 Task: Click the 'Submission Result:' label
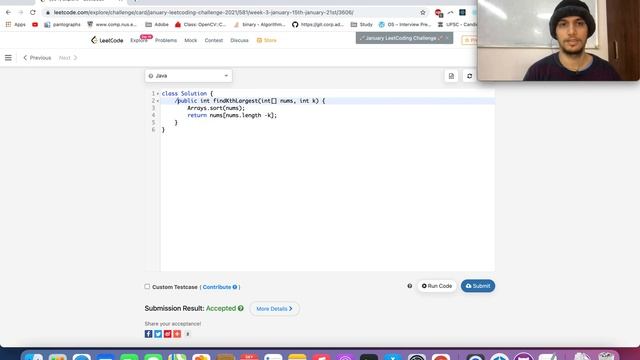[x=174, y=308]
